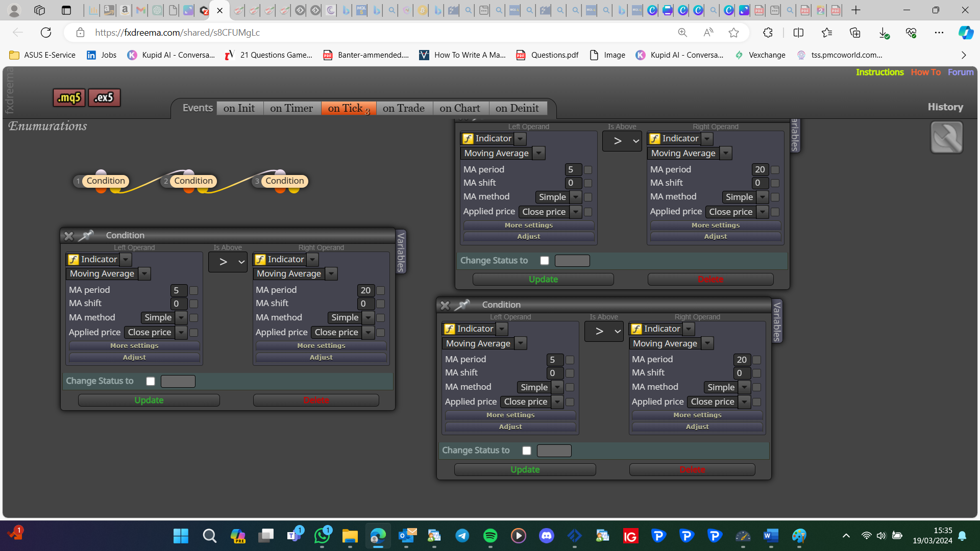
Task: Open Spotify from the taskbar
Action: (x=490, y=536)
